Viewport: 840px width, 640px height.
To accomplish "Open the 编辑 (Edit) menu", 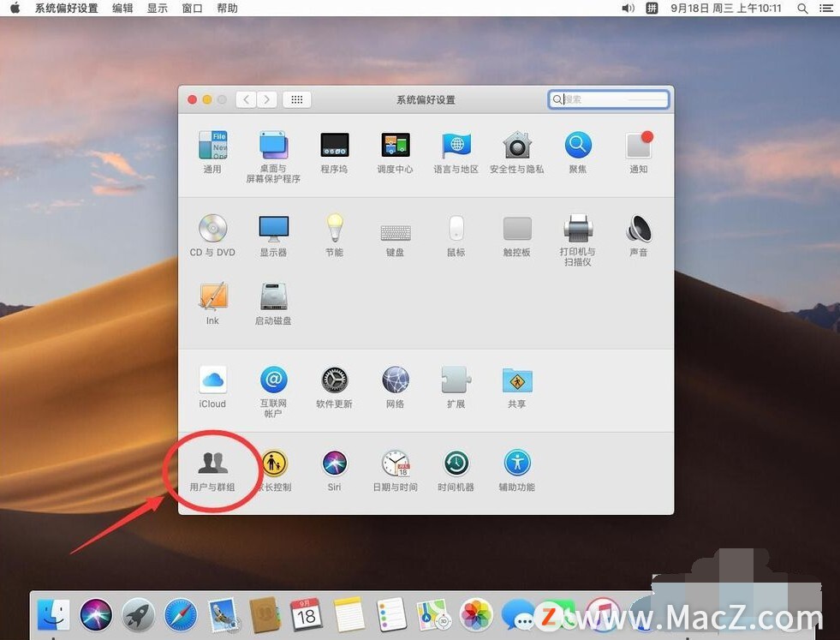I will coord(122,8).
